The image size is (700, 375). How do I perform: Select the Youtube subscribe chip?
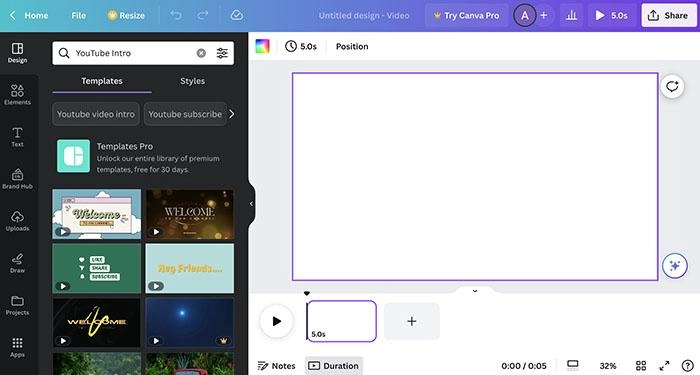coord(185,114)
